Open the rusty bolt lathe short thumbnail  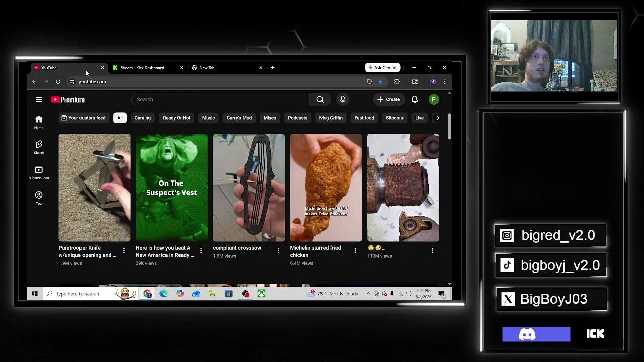(x=403, y=188)
